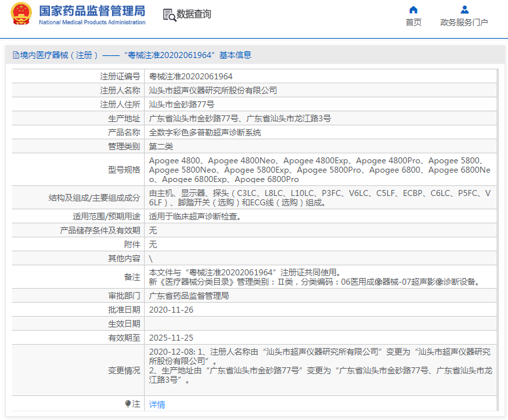Click the Apogee 4800 model list text
Image resolution: width=508 pixels, height=420 pixels.
pos(320,170)
